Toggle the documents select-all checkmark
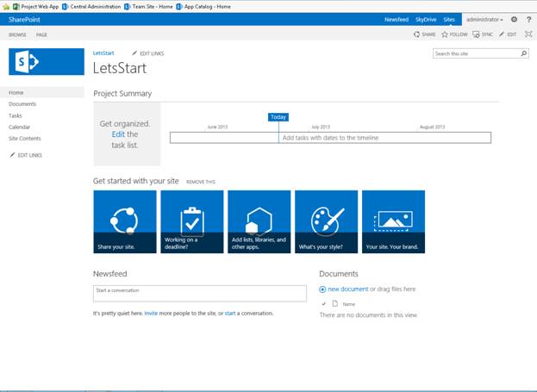 click(x=323, y=303)
